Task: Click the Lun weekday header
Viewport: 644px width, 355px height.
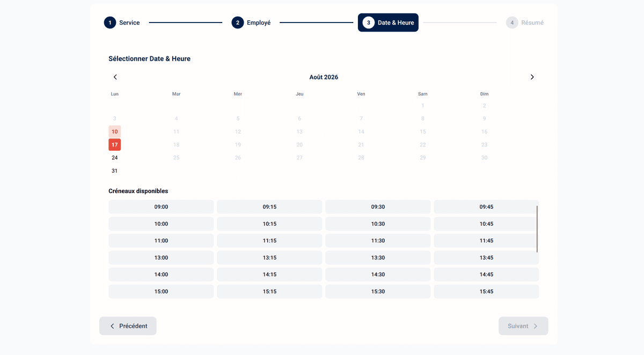Action: [114, 94]
